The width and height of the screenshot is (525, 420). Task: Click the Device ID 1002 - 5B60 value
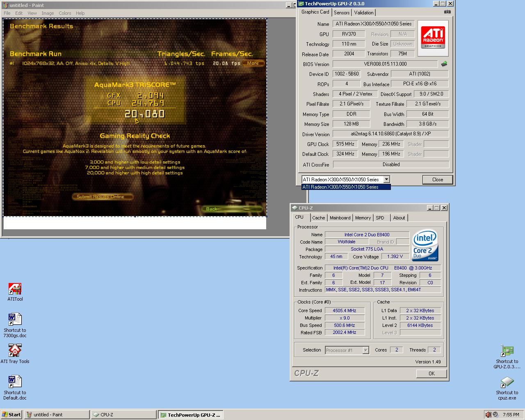347,74
